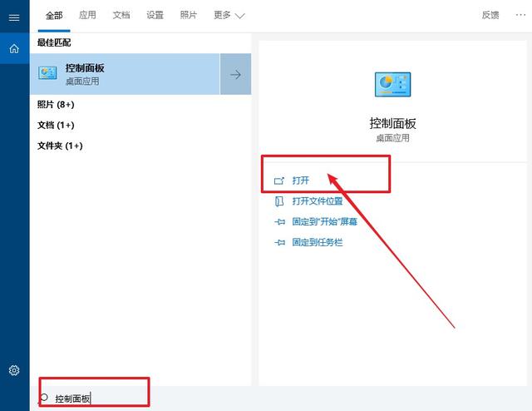Click the large 控制面板 icon in preview
532x411 pixels.
pos(392,84)
